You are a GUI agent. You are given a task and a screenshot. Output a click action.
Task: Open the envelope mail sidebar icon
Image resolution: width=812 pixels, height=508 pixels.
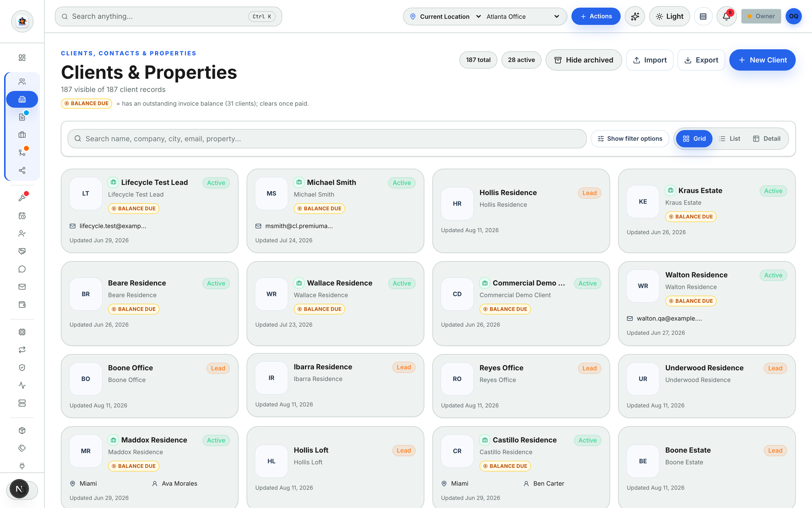[22, 287]
